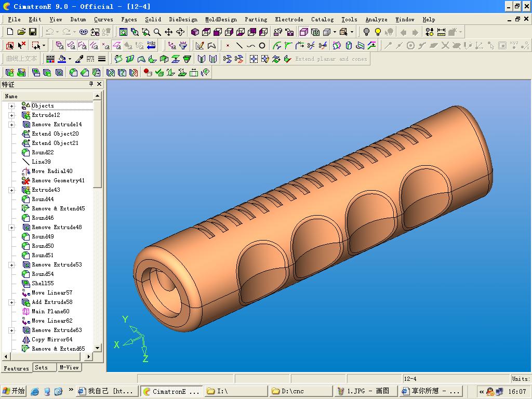The width and height of the screenshot is (532, 399).
Task: Expand the Remove Extrude14 node
Action: [11, 125]
